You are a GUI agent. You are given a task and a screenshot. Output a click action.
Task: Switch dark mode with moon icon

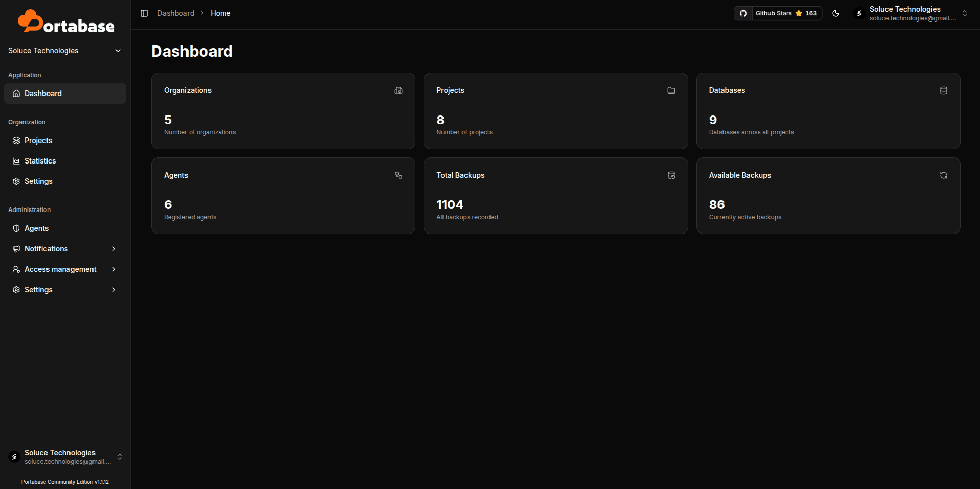[836, 13]
